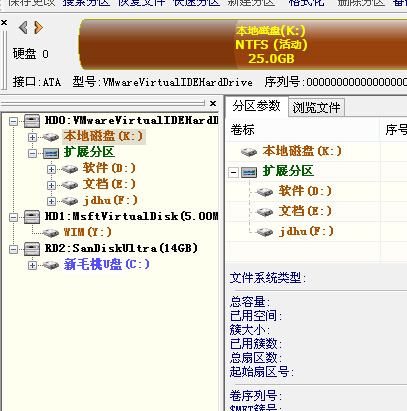This screenshot has width=407, height=411.
Task: Click the 卷标 column header
Action: [303, 130]
